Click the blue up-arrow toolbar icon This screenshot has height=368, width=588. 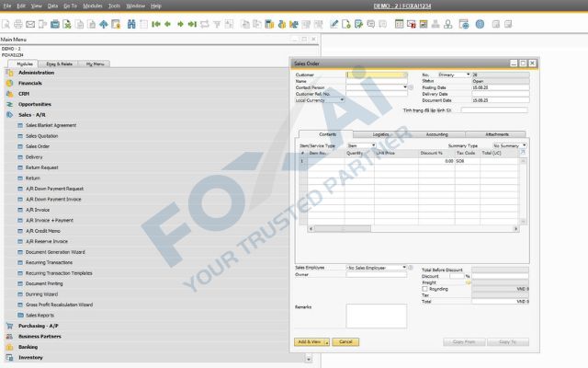point(104,25)
